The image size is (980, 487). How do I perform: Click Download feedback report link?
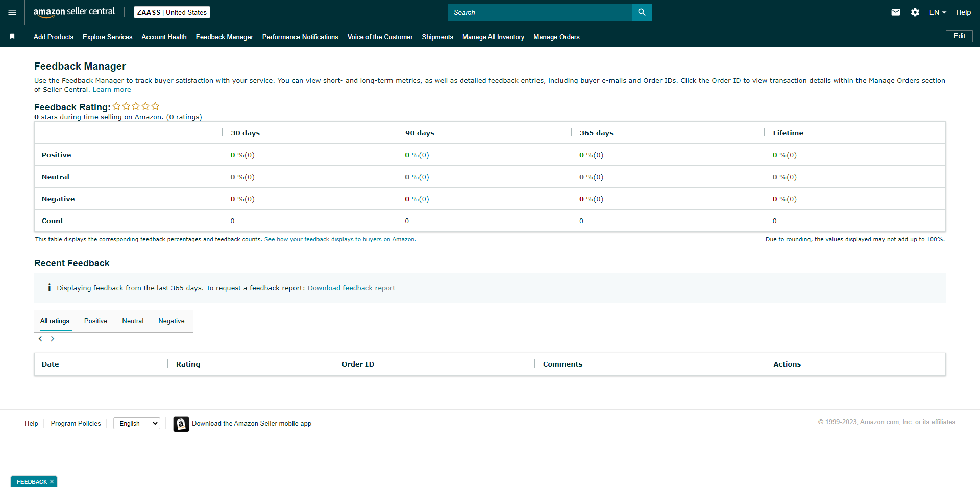click(x=351, y=288)
